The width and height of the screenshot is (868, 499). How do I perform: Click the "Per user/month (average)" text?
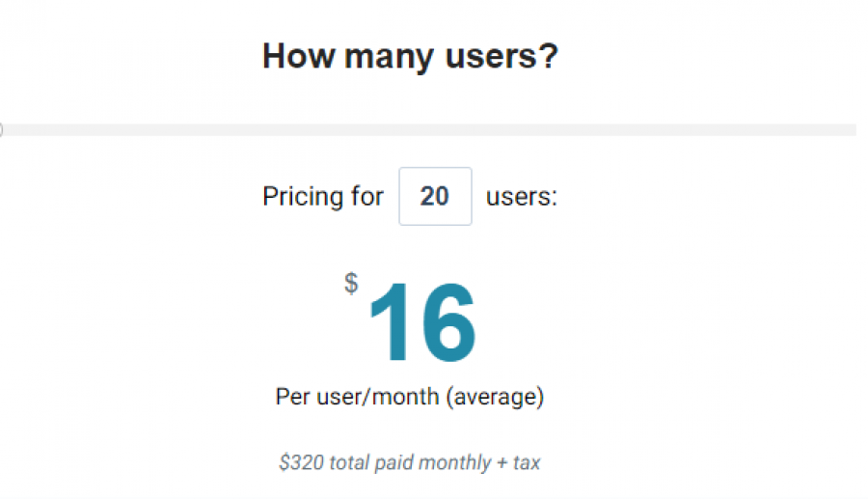(x=410, y=397)
